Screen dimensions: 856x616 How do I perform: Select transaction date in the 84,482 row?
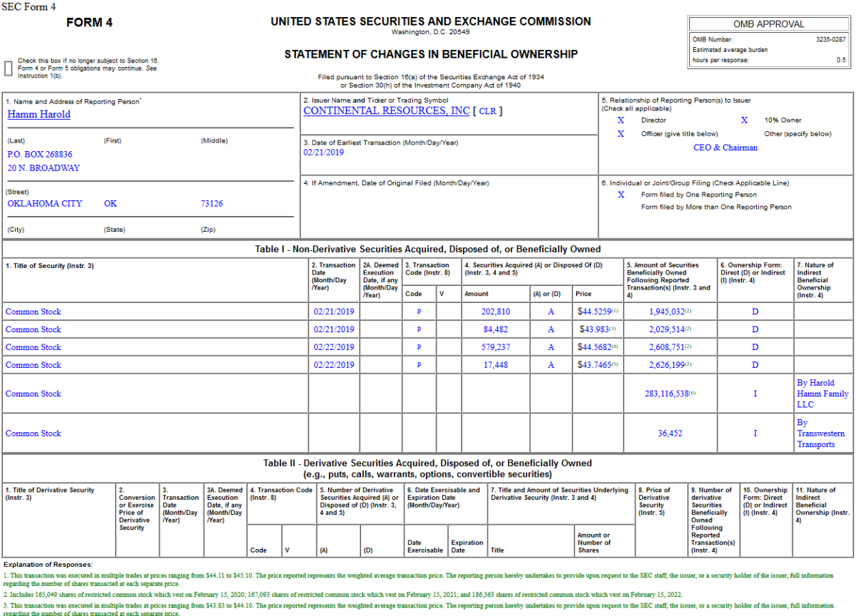(x=334, y=329)
